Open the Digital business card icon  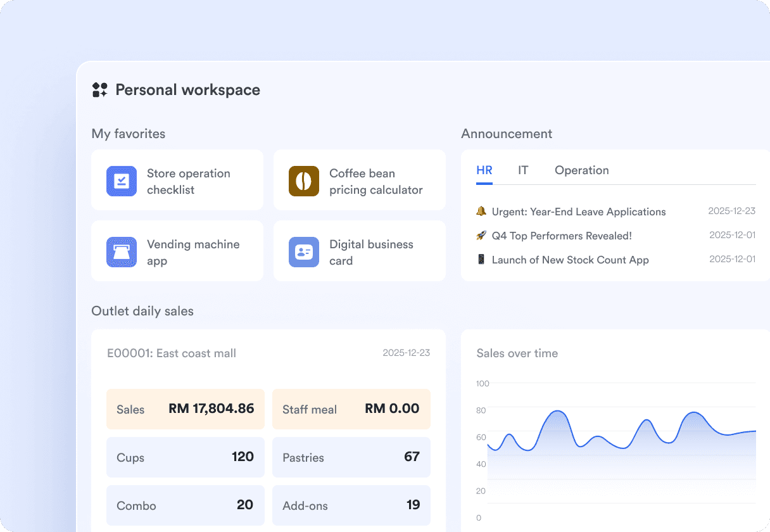point(303,251)
